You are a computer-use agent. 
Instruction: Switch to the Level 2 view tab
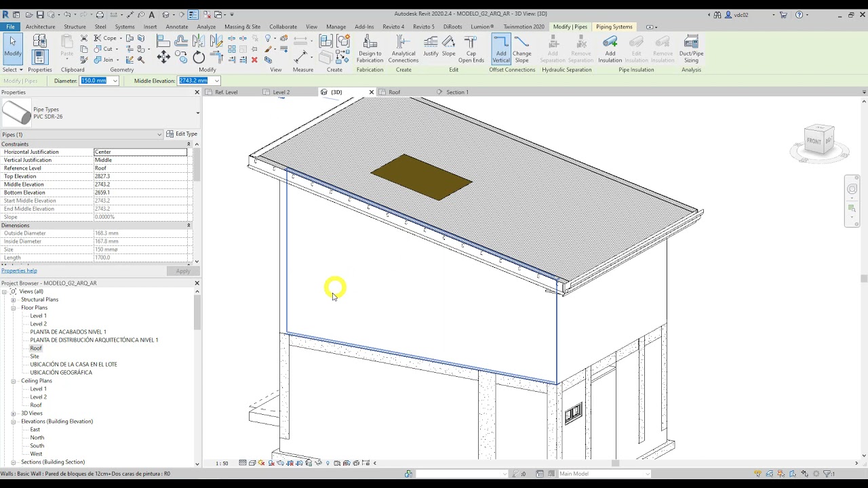coord(281,92)
